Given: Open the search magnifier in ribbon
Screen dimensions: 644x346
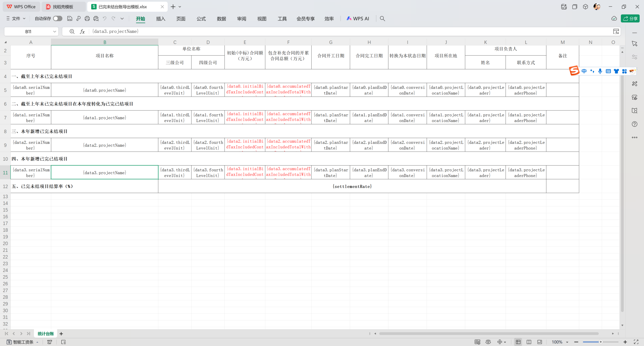Looking at the screenshot, I should tap(382, 19).
